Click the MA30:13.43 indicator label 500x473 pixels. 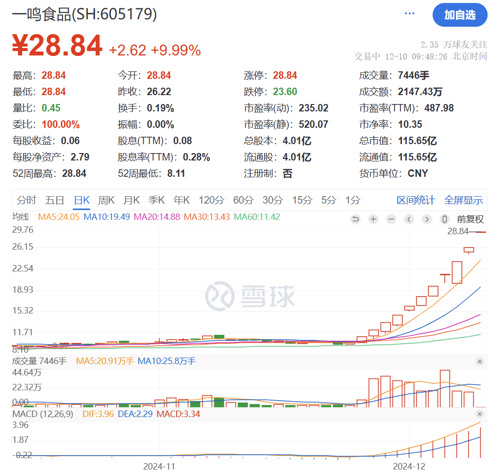[207, 217]
